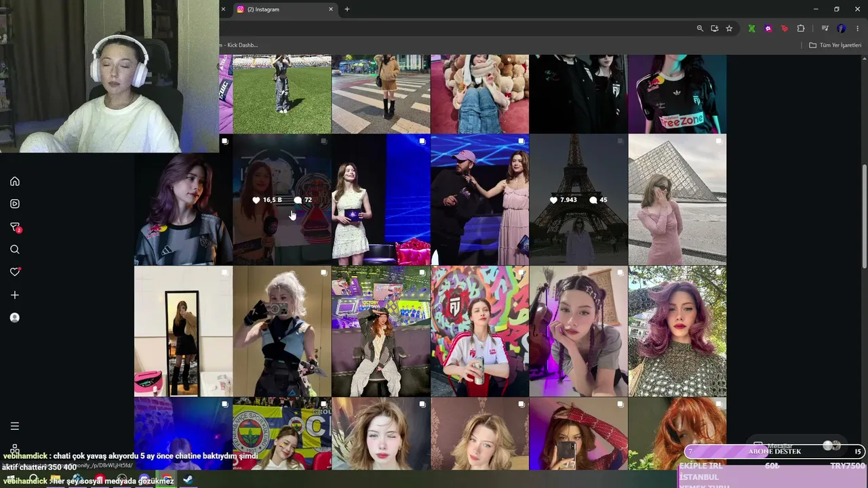Open Chrome Extensions puzzle menu
868x488 pixels.
[x=801, y=28]
